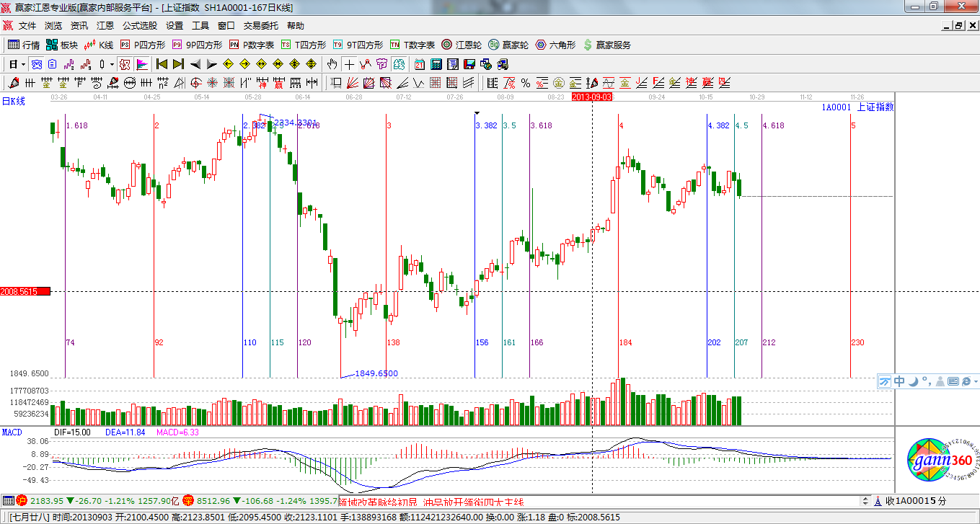Open the 六角形 hexagon chart tool
Screen dimensions: 980x524
(x=555, y=45)
